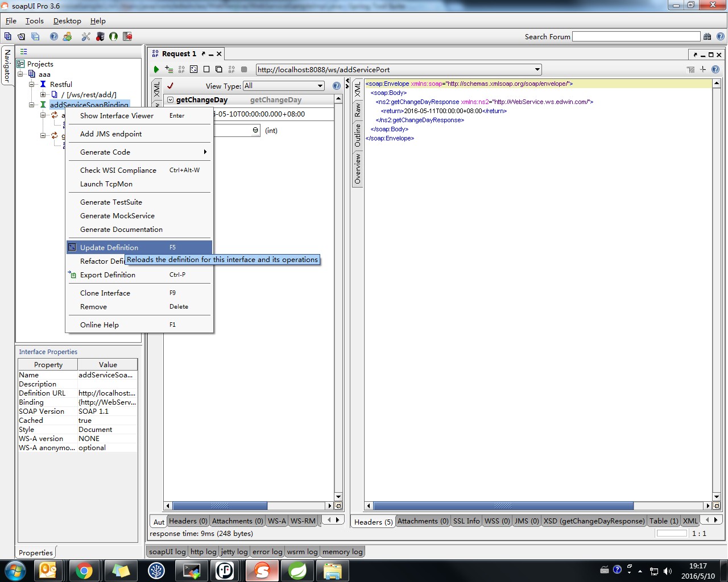Click the blue help icon beside the View Type dropdown

point(337,86)
